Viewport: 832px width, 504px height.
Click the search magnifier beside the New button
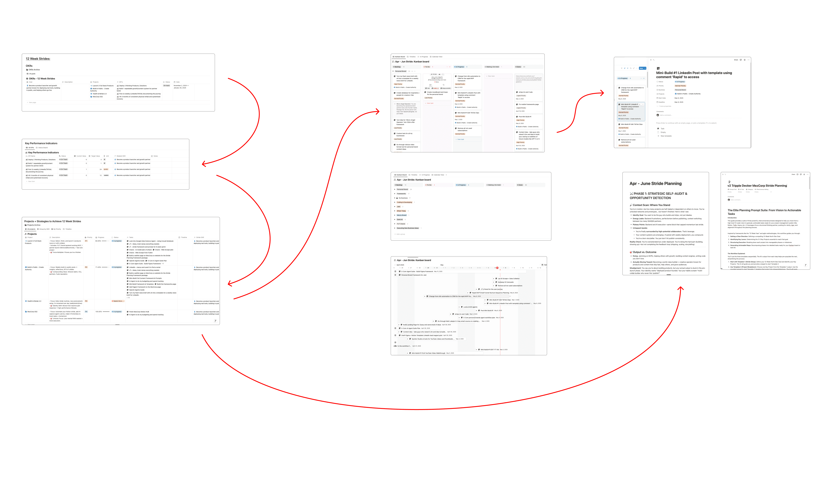coord(631,68)
